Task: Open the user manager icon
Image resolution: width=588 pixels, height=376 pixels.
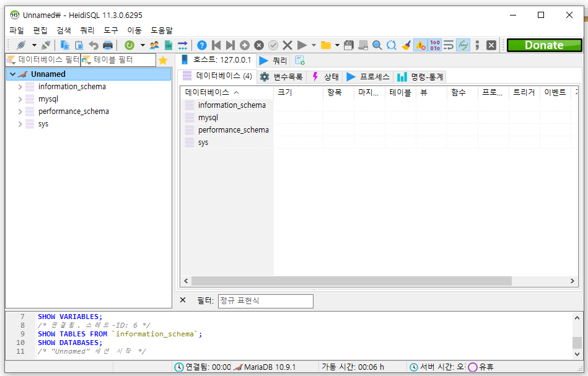Action: coord(154,45)
